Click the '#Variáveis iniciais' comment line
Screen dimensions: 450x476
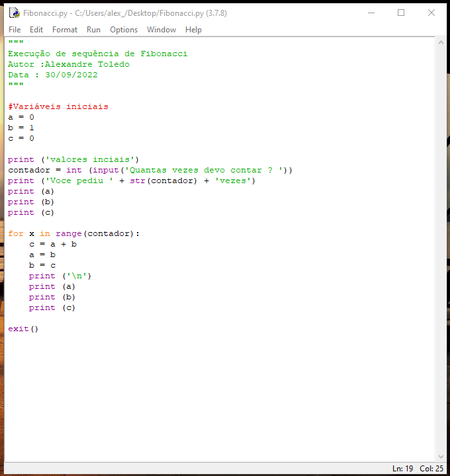click(58, 106)
